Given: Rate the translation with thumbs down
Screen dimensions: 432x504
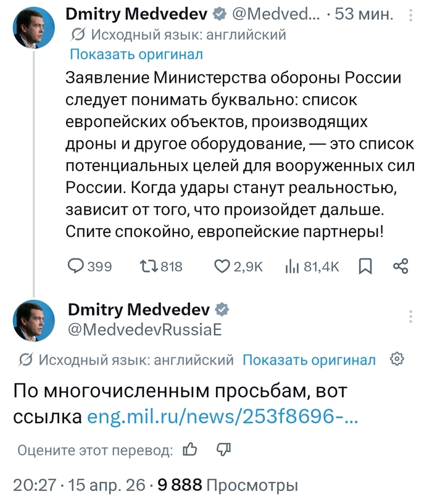Looking at the screenshot, I should (223, 450).
